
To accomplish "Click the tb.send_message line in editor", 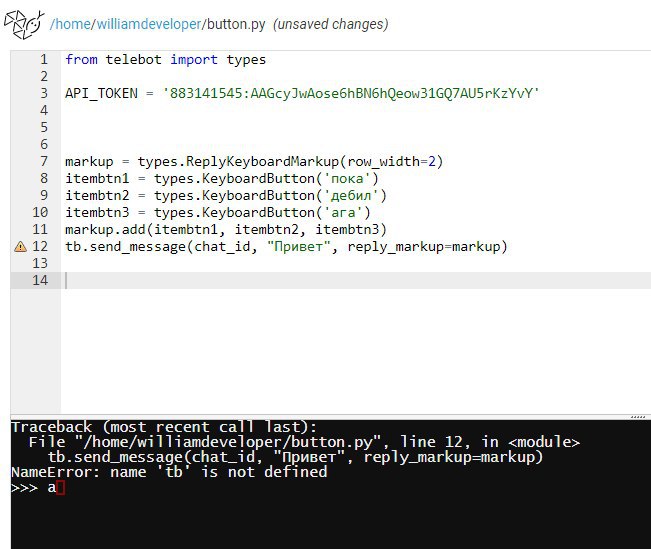I will coord(286,247).
